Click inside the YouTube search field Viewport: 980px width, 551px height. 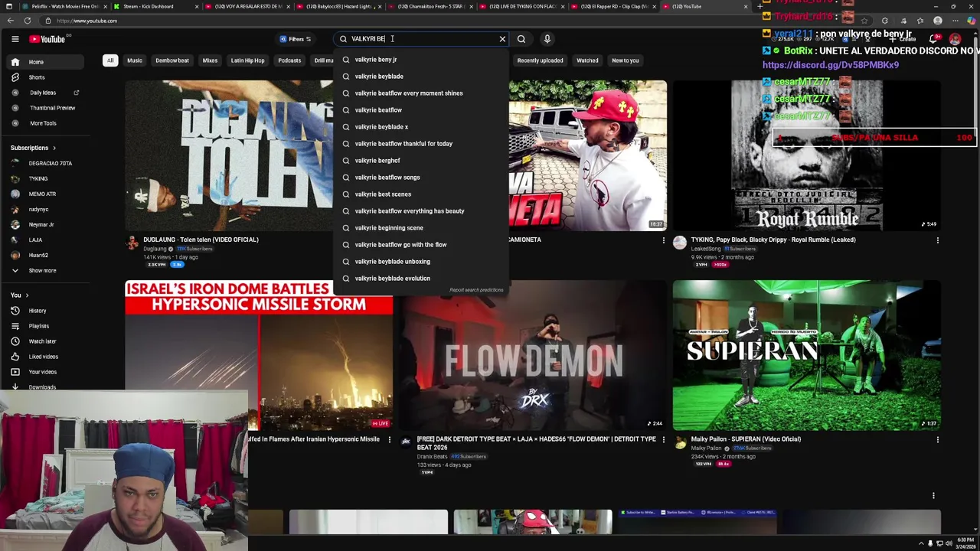point(421,39)
